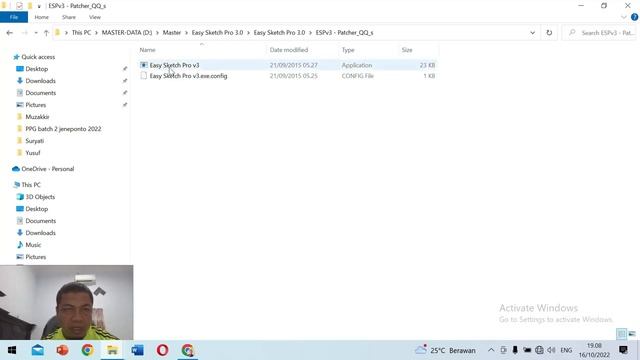
Task: Click ESPv3 - Patcher_QQ_s breadcrumb segment
Action: pyautogui.click(x=344, y=33)
